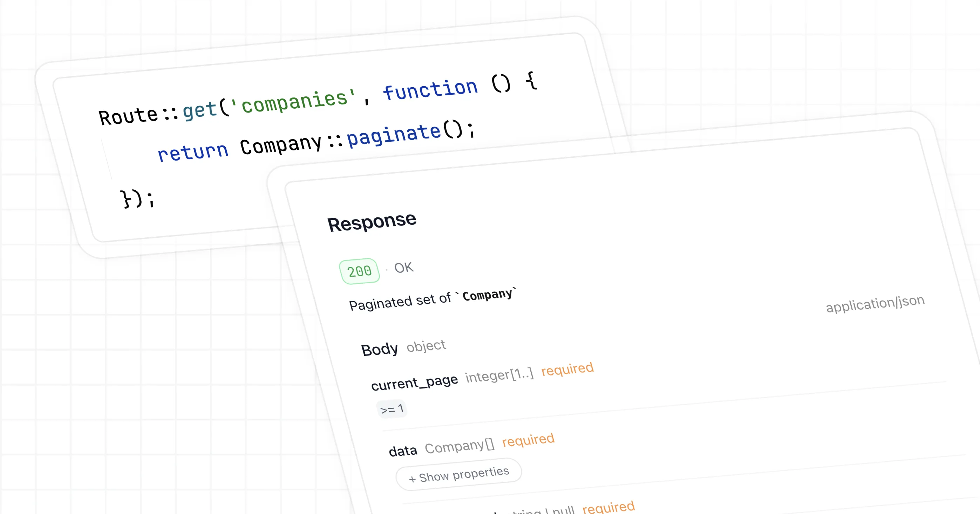Click the bold Company code in description
This screenshot has width=980, height=514.
click(487, 295)
